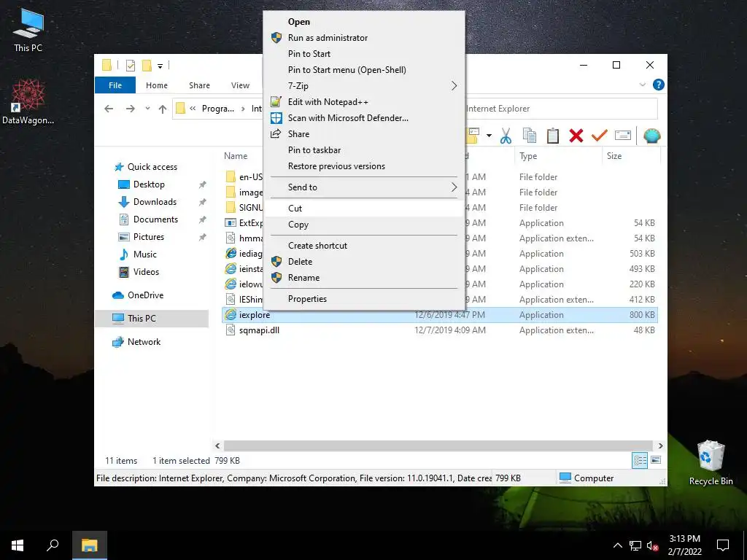This screenshot has width=747, height=560.
Task: Open Music in navigation pane
Action: (x=145, y=254)
